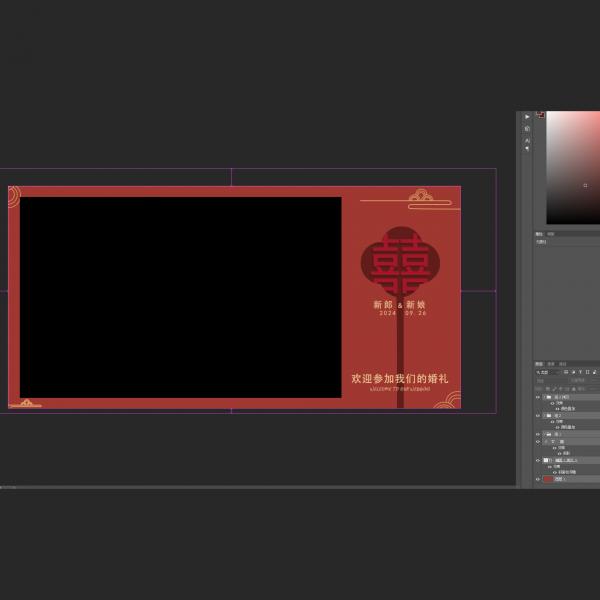Click the 属性 (Properties) panel tab
600x600 pixels.
539,234
